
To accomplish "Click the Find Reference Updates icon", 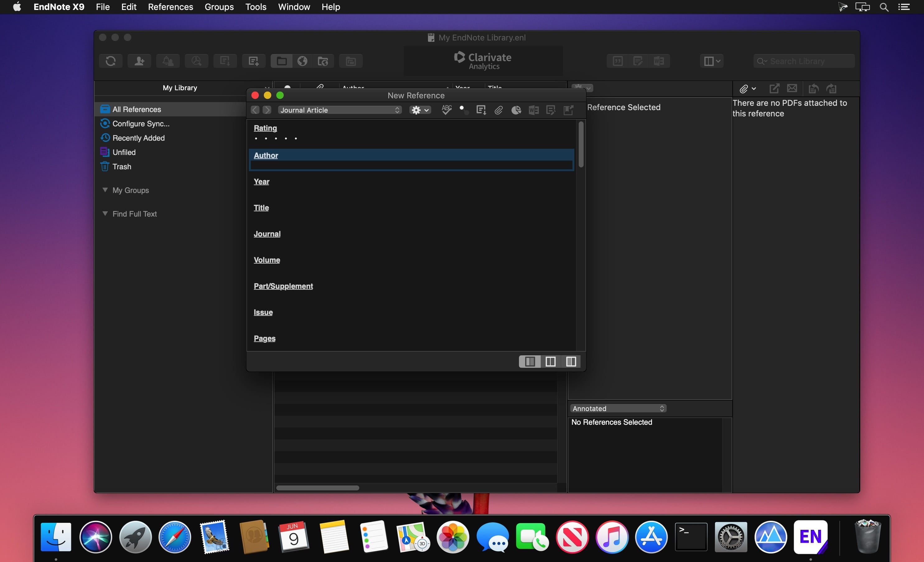I will [481, 110].
